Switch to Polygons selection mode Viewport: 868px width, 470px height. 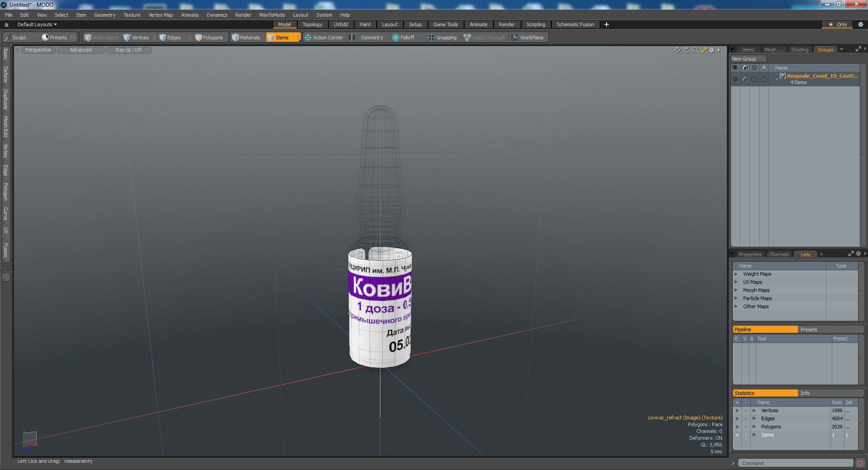[212, 38]
